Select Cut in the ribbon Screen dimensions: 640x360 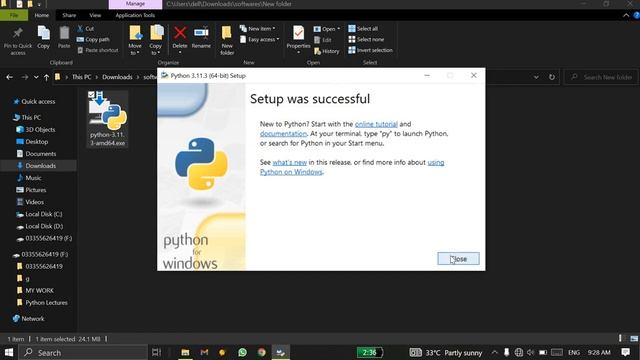click(x=86, y=29)
